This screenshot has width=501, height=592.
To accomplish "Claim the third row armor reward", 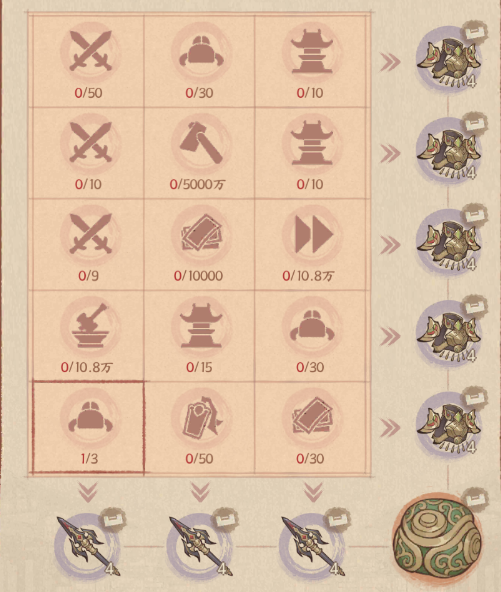I will tap(449, 244).
